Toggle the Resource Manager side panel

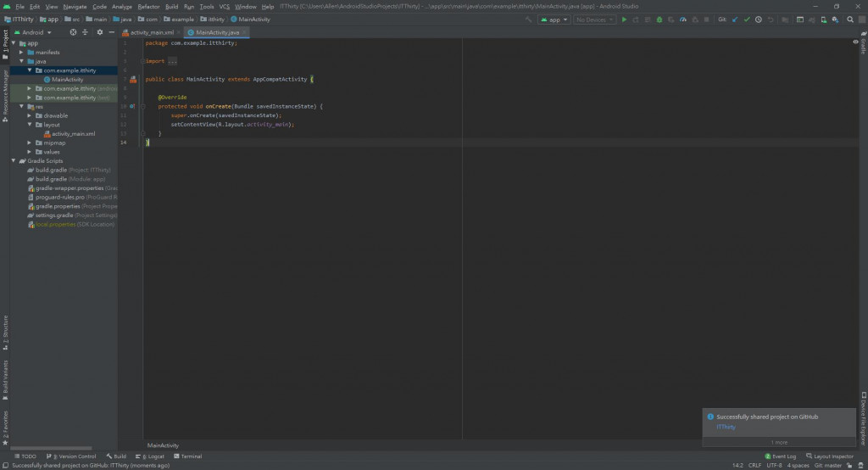point(5,95)
